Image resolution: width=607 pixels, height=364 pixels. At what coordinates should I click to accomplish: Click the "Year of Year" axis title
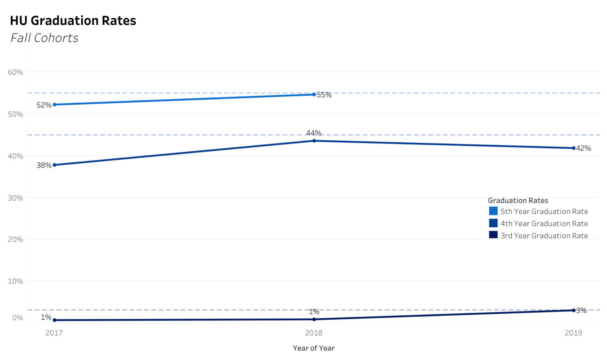tap(314, 348)
